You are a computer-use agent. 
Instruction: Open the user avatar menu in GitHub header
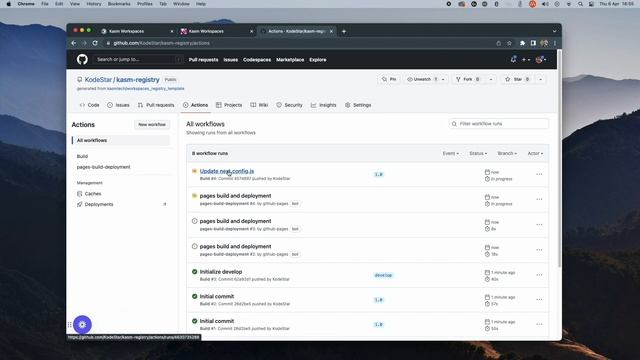(x=541, y=60)
